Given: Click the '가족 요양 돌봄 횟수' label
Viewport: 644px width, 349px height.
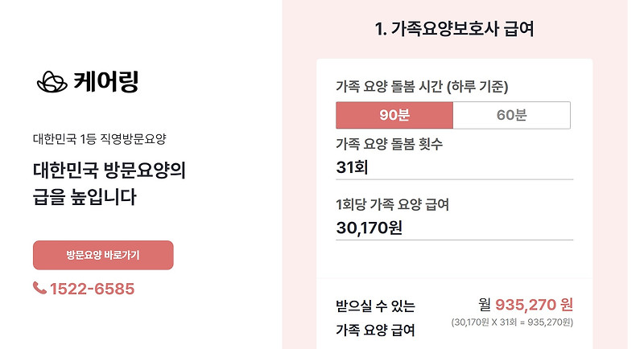Looking at the screenshot, I should [389, 144].
